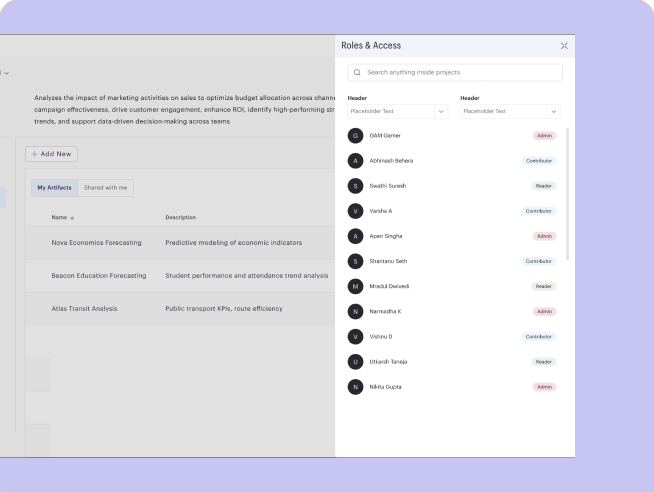The width and height of the screenshot is (654, 492).
Task: Open the first Header placeholder dropdown
Action: (x=397, y=111)
